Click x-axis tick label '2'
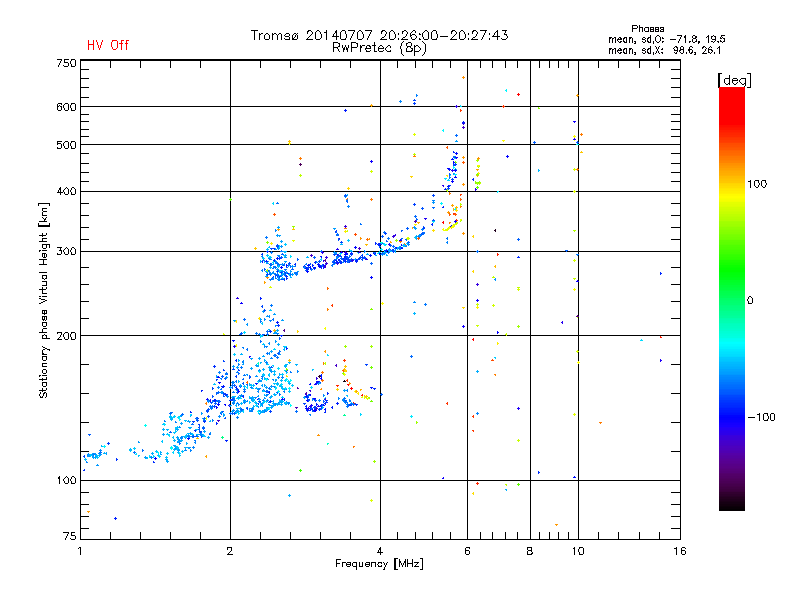 [230, 551]
